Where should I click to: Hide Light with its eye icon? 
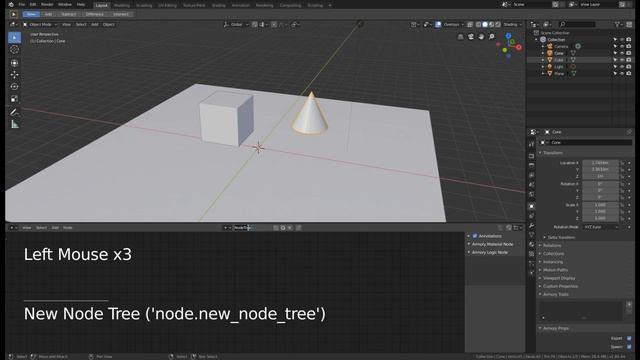(x=622, y=67)
